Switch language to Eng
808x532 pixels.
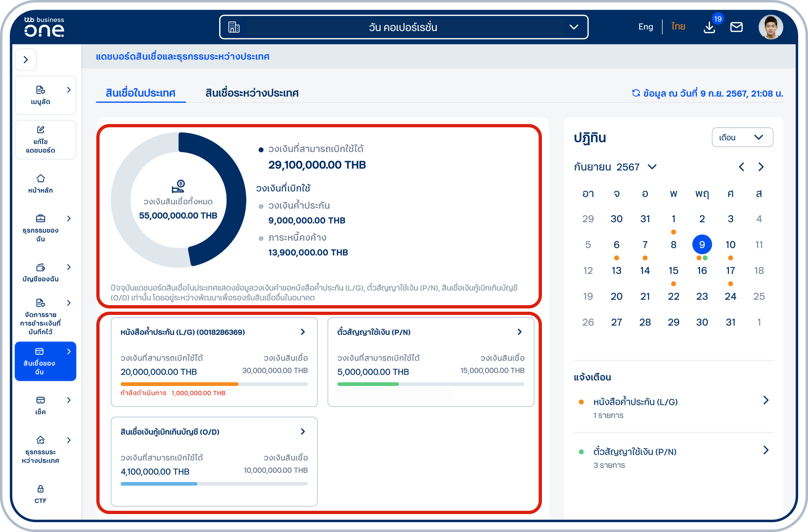[646, 27]
